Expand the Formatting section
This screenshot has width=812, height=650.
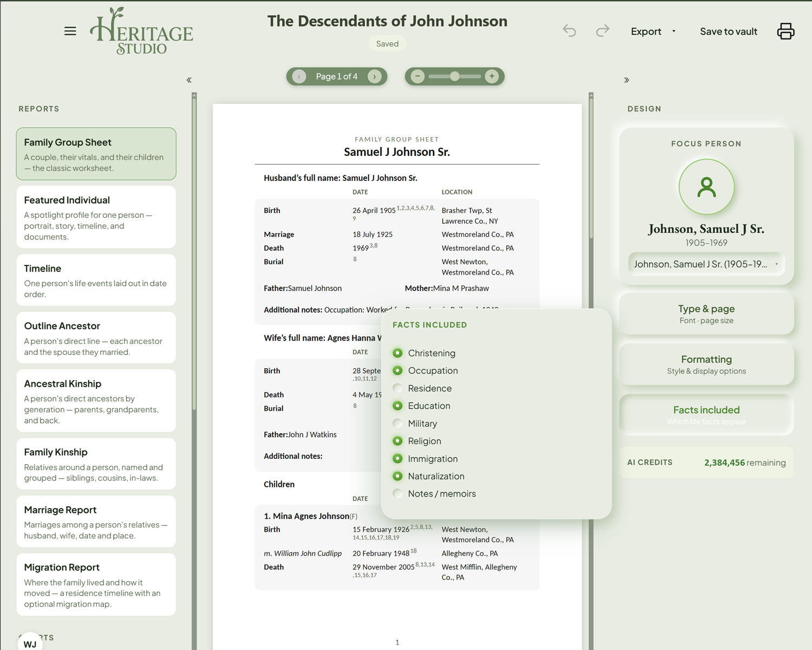coord(706,364)
